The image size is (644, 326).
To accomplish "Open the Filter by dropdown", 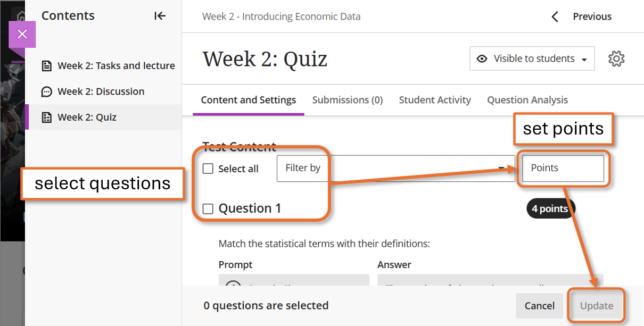I will [x=395, y=168].
